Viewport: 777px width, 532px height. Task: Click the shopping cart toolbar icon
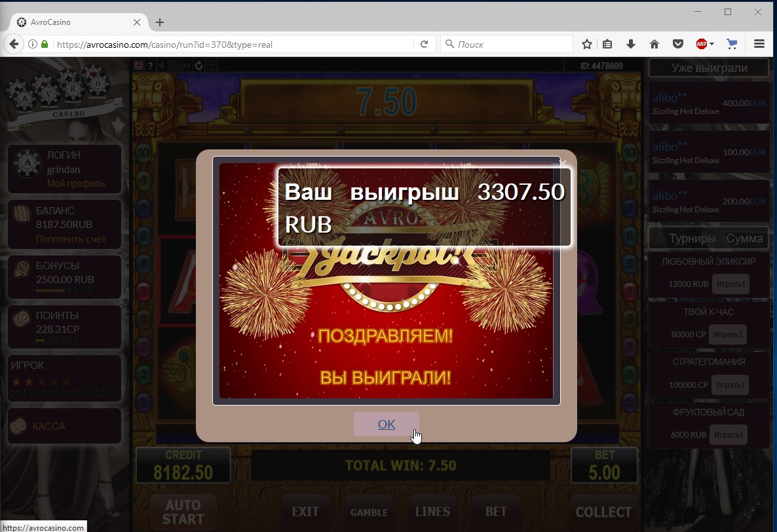[x=731, y=44]
